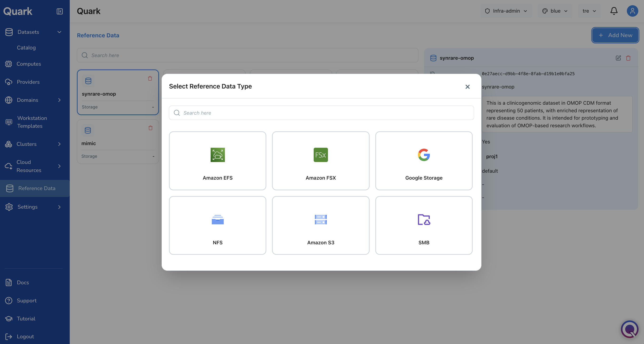Click the Clusters cubes icon
The image size is (644, 344).
pos(9,144)
